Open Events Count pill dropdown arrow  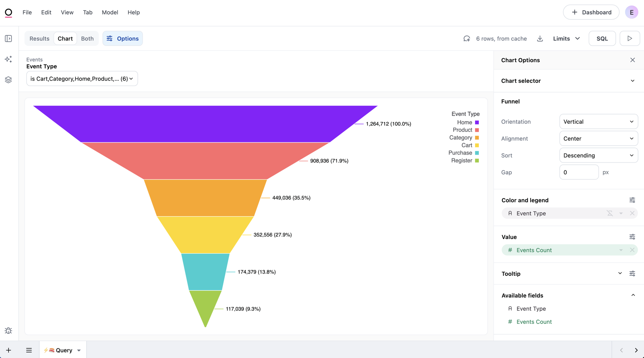click(x=621, y=250)
